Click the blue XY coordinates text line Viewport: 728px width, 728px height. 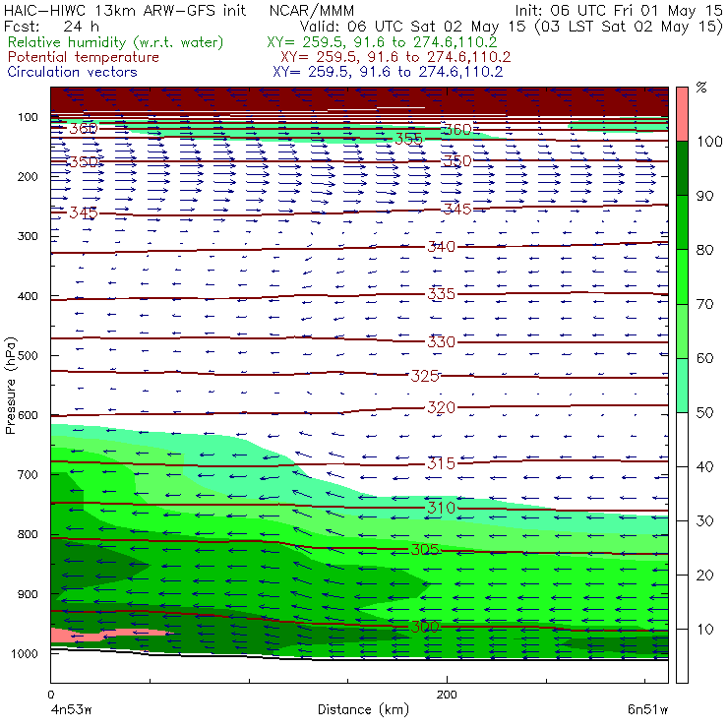click(x=388, y=72)
